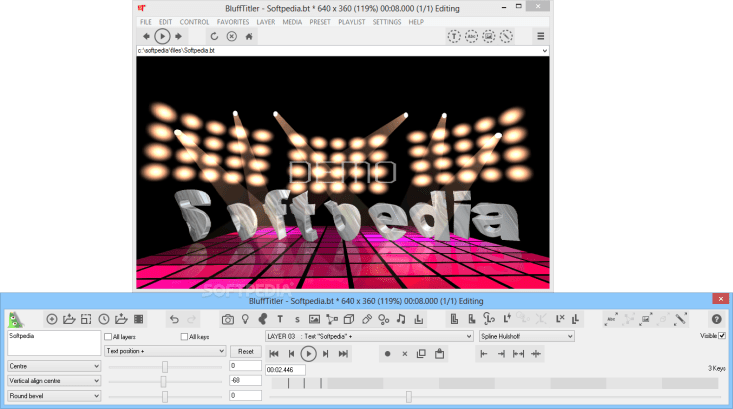
Task: Click the second property slider beside value -68
Action: [163, 382]
